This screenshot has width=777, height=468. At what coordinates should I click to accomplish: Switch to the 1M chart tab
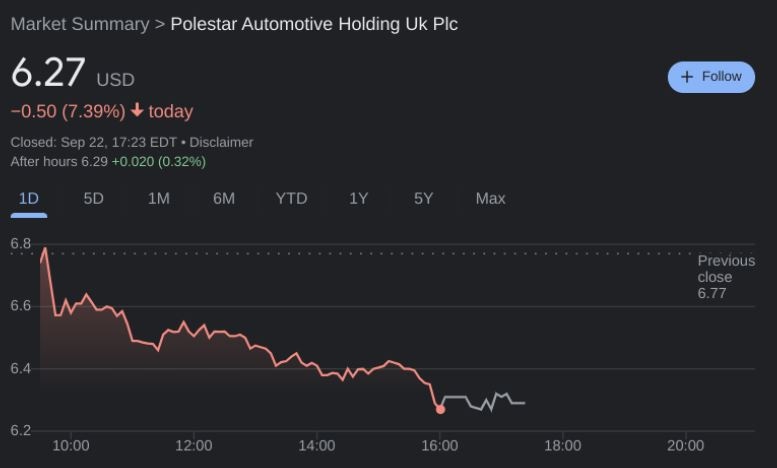pyautogui.click(x=158, y=198)
